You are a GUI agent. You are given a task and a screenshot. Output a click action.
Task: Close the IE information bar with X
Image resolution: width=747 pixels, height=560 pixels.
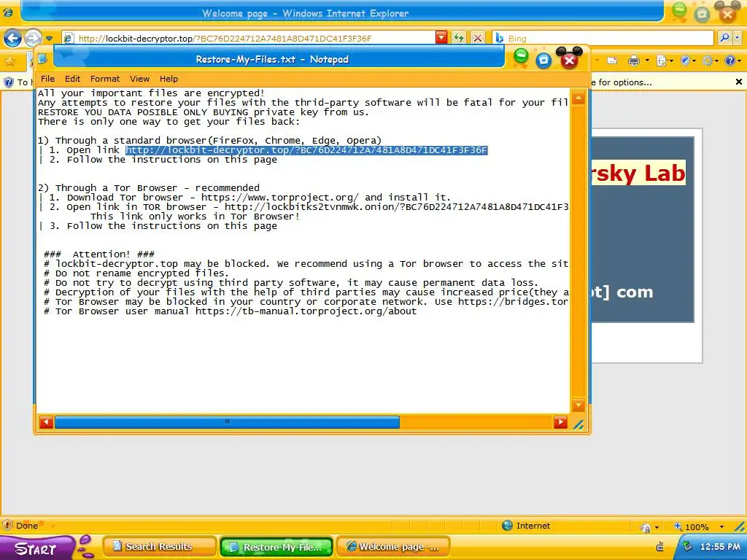[x=738, y=82]
